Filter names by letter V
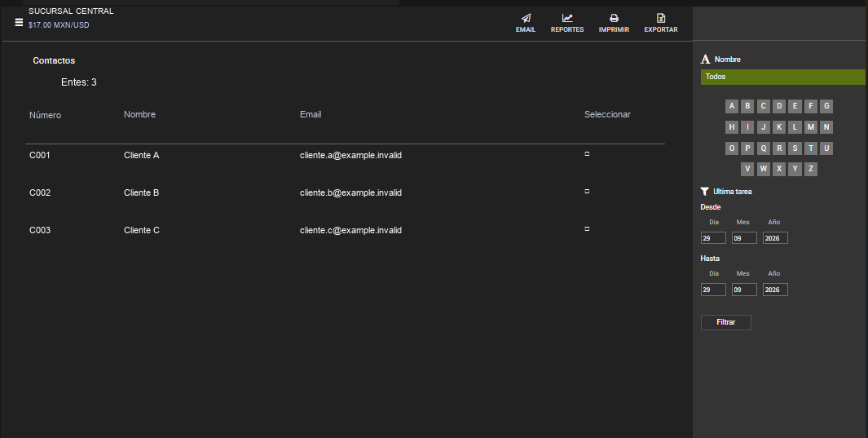The image size is (868, 438). pyautogui.click(x=747, y=170)
